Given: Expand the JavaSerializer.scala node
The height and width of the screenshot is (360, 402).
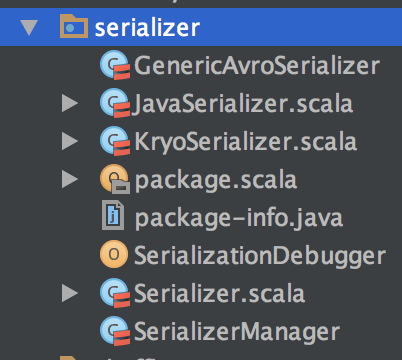Looking at the screenshot, I should (70, 103).
